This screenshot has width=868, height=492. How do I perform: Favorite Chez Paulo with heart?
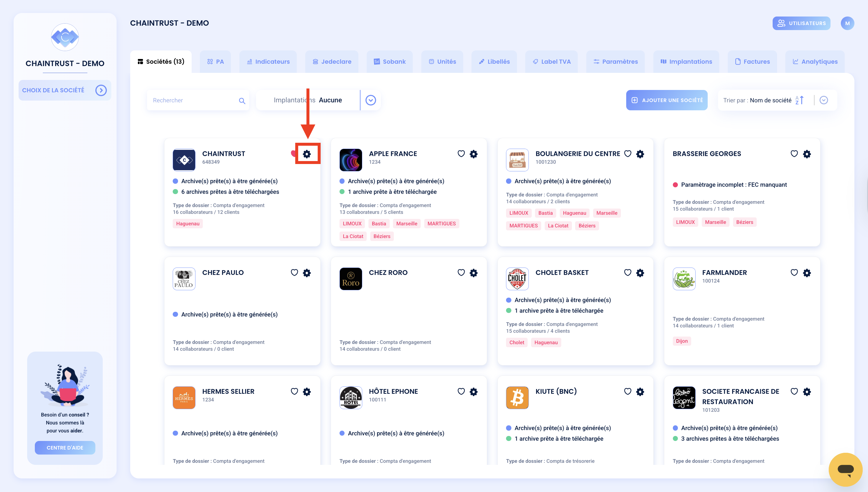(x=294, y=273)
